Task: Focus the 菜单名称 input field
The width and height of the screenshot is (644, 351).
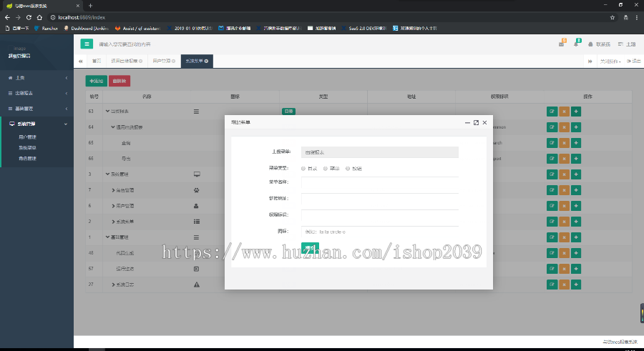Action: click(380, 183)
